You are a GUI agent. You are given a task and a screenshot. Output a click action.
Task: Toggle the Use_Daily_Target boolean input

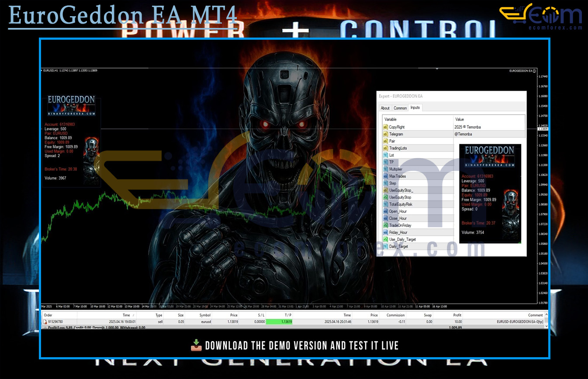click(x=385, y=239)
